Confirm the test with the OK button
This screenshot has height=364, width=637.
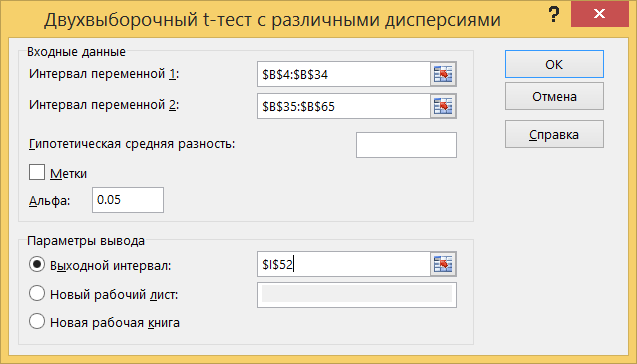click(x=554, y=64)
